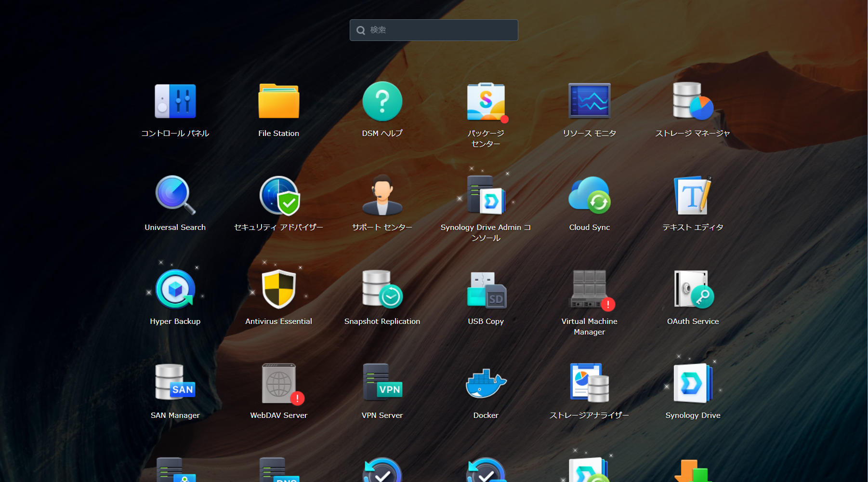Launch Docker
868x482 pixels.
point(486,383)
